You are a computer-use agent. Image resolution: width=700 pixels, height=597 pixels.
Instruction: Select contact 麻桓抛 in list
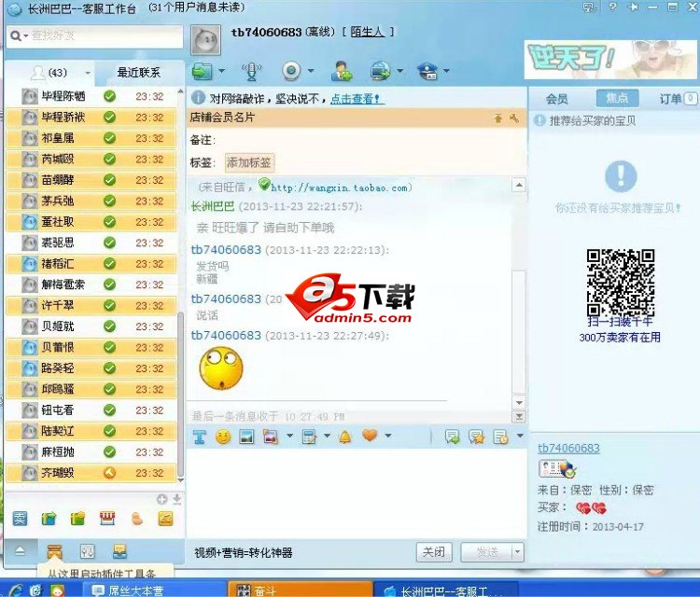(x=91, y=452)
